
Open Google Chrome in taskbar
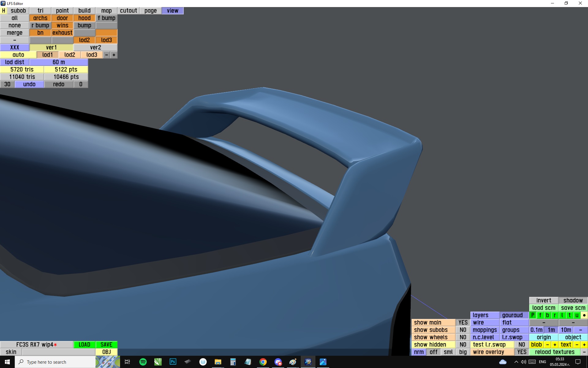[263, 362]
